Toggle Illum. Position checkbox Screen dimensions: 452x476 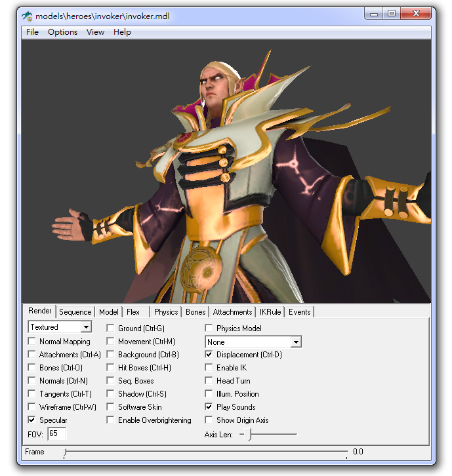pyautogui.click(x=209, y=393)
